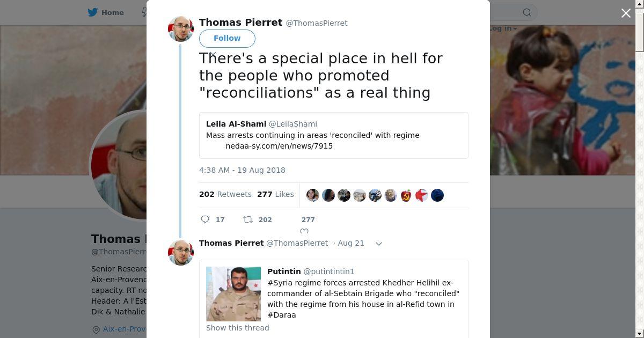Click the hammer and sickle apple avatar
This screenshot has width=644, height=338.
pos(406,195)
